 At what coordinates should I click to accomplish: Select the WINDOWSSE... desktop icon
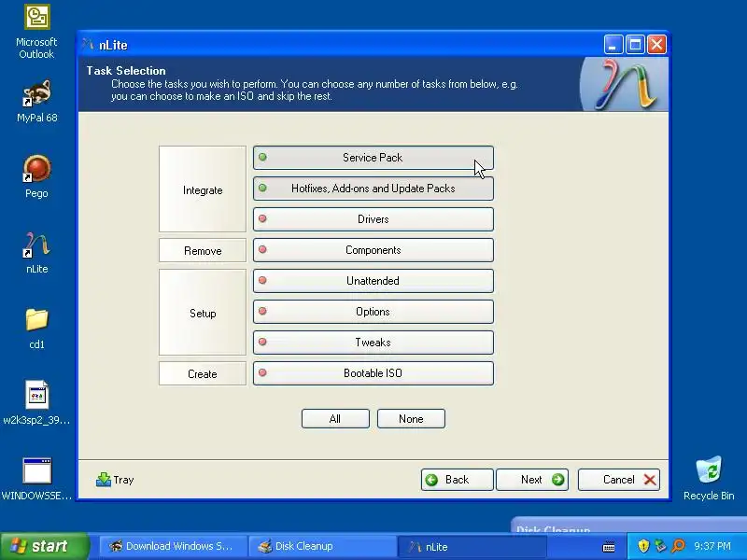(x=36, y=479)
